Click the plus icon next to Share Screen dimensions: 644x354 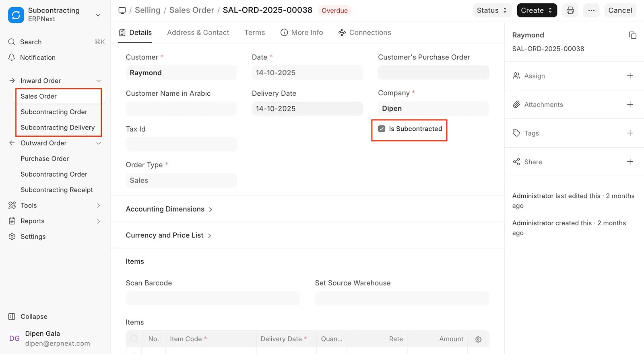click(630, 161)
